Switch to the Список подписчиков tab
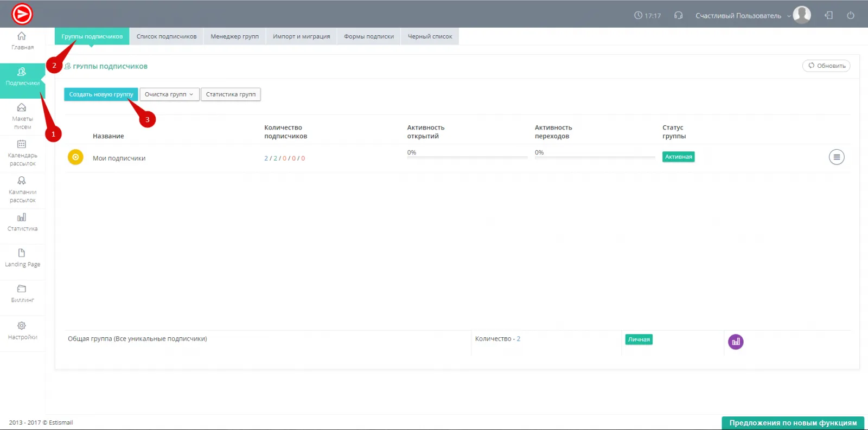The height and width of the screenshot is (430, 868). tap(167, 36)
